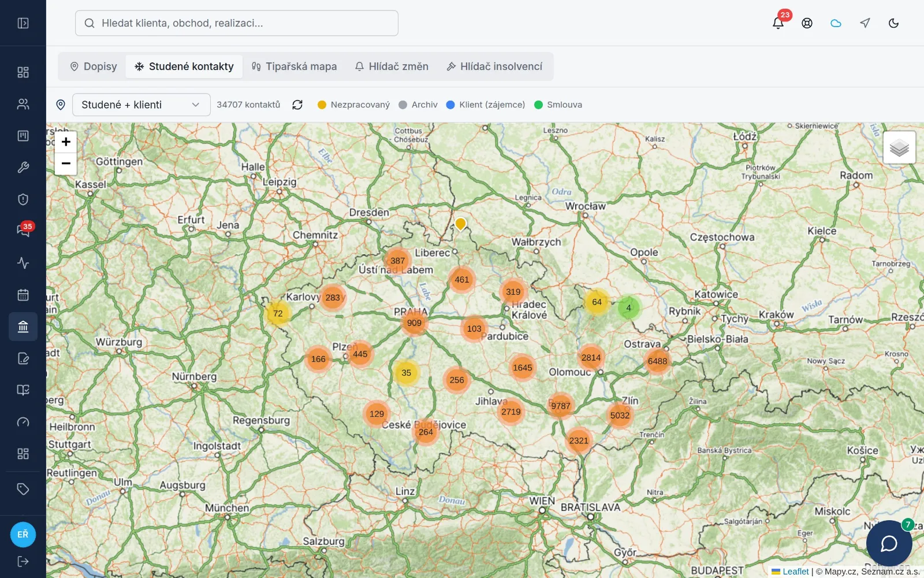The image size is (924, 578).
Task: Open the book icon in sidebar
Action: point(23,390)
